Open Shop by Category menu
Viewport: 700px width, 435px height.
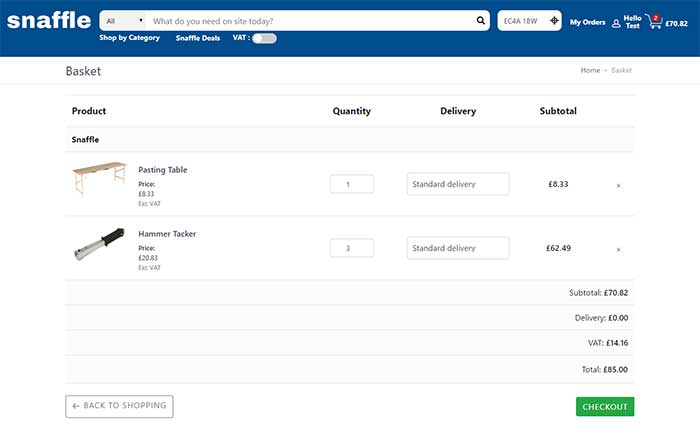tap(129, 38)
